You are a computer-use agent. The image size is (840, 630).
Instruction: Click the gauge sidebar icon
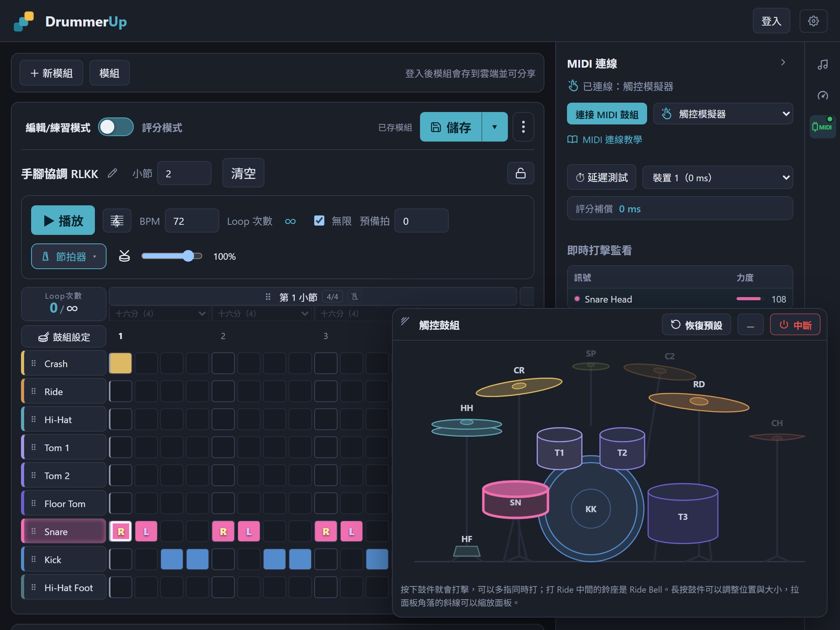click(x=822, y=95)
